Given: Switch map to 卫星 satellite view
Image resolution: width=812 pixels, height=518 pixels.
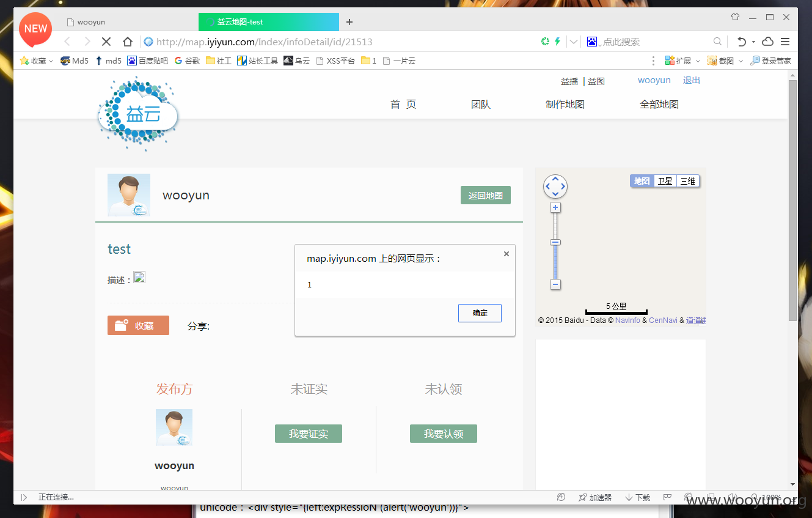Looking at the screenshot, I should click(x=665, y=181).
